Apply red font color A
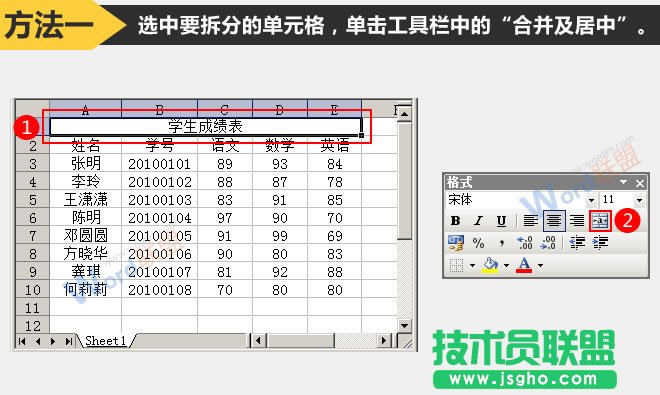The image size is (660, 395). coord(524,265)
